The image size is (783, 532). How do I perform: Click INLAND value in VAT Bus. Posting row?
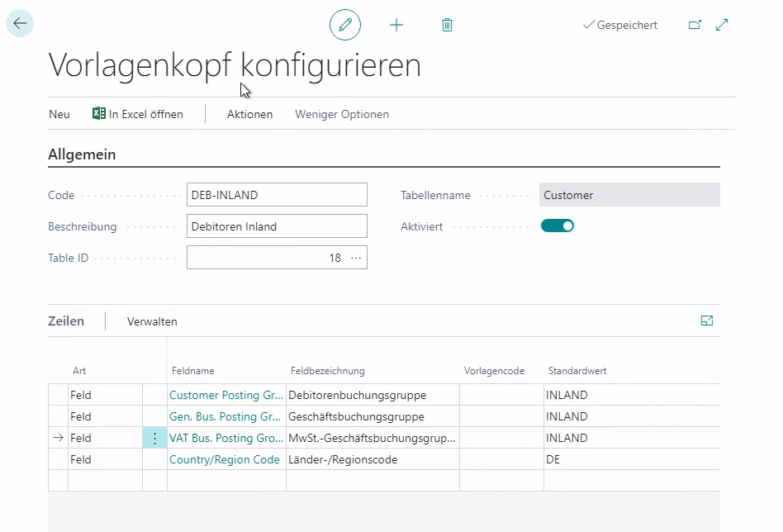632,438
